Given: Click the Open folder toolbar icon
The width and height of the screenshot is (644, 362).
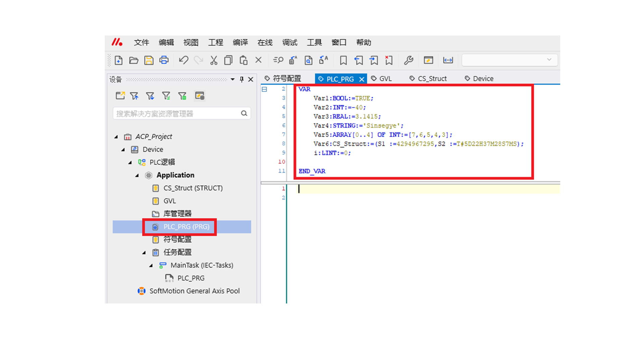Looking at the screenshot, I should click(133, 60).
